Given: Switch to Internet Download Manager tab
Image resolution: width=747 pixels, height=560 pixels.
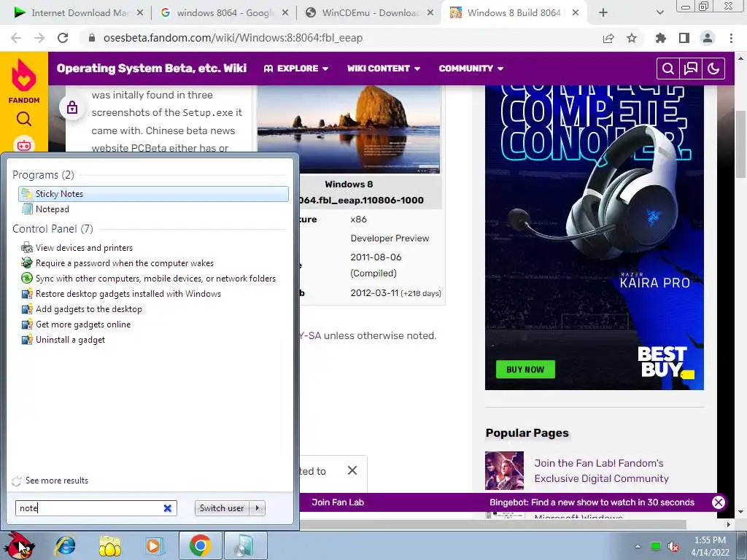Looking at the screenshot, I should pyautogui.click(x=79, y=13).
